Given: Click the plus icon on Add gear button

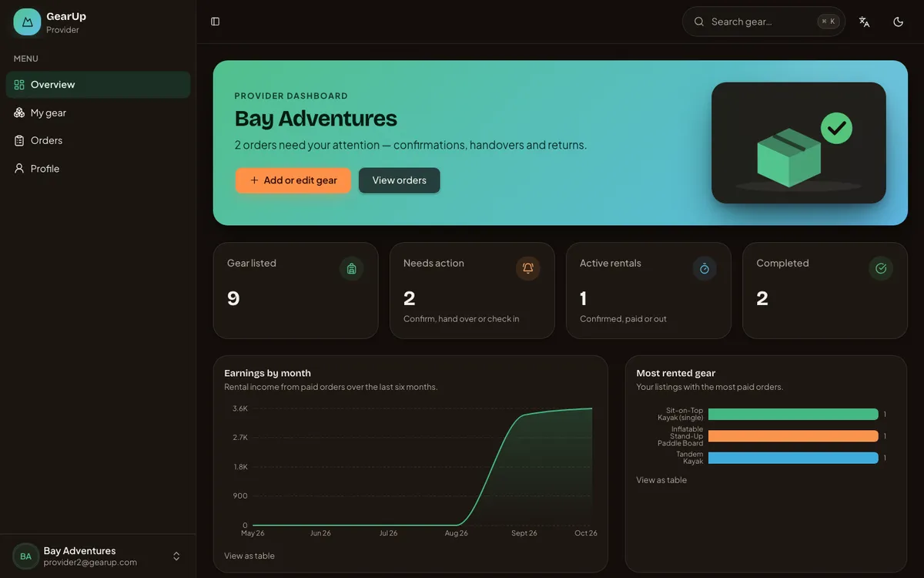Looking at the screenshot, I should click(254, 180).
